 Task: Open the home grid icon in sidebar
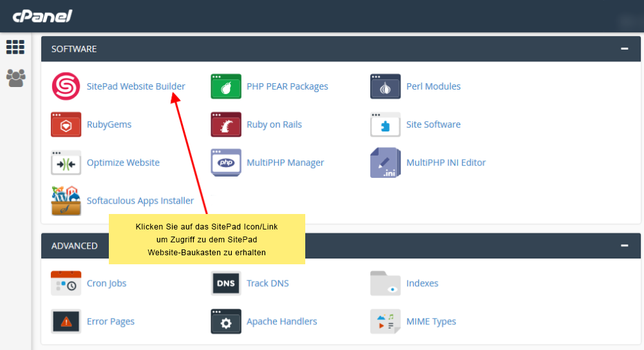coord(15,47)
